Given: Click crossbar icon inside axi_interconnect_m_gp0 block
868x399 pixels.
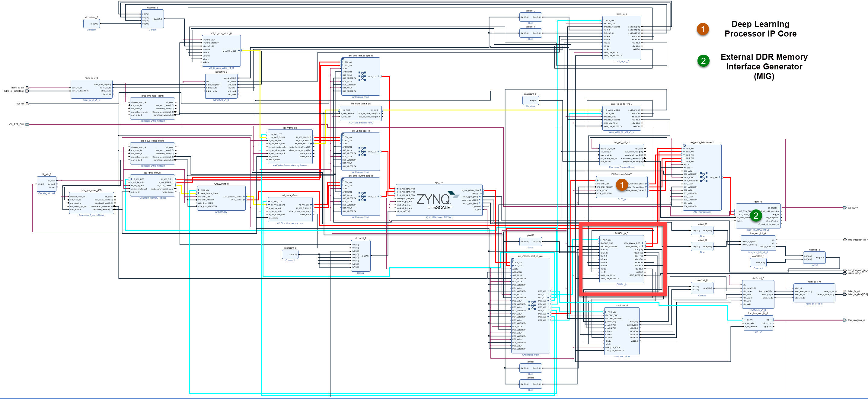Looking at the screenshot, I should click(x=532, y=306).
